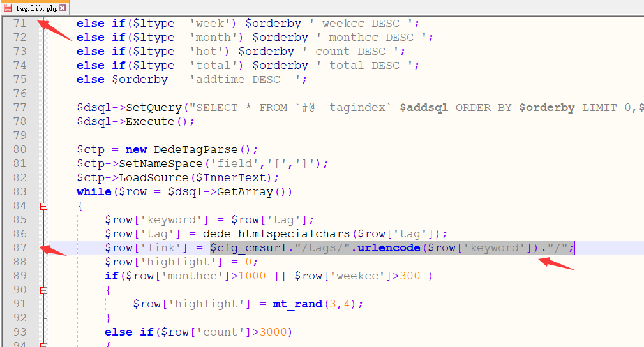Click LoadSource on line 82
The width and height of the screenshot is (644, 347).
pos(147,177)
